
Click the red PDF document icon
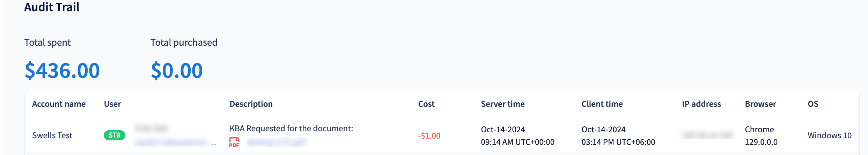pos(234,142)
